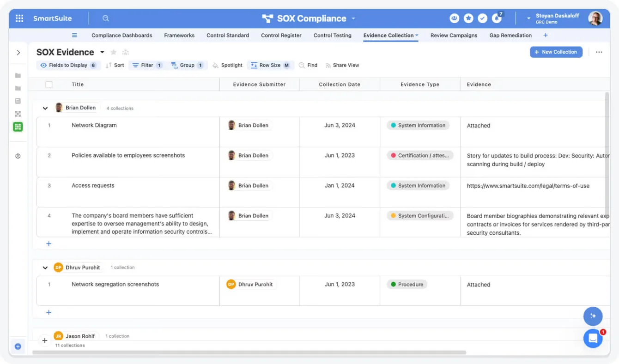Open the Filter toolbar button
This screenshot has width=619, height=364.
(x=147, y=66)
